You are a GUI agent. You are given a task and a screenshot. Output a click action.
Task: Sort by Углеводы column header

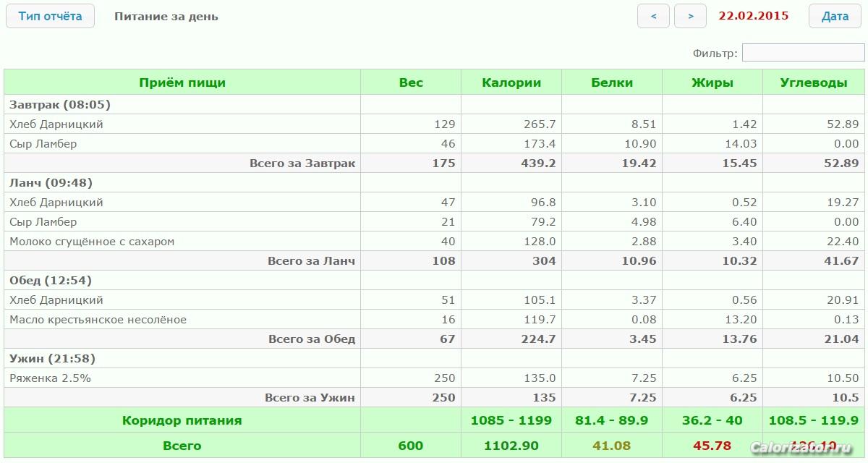(813, 82)
